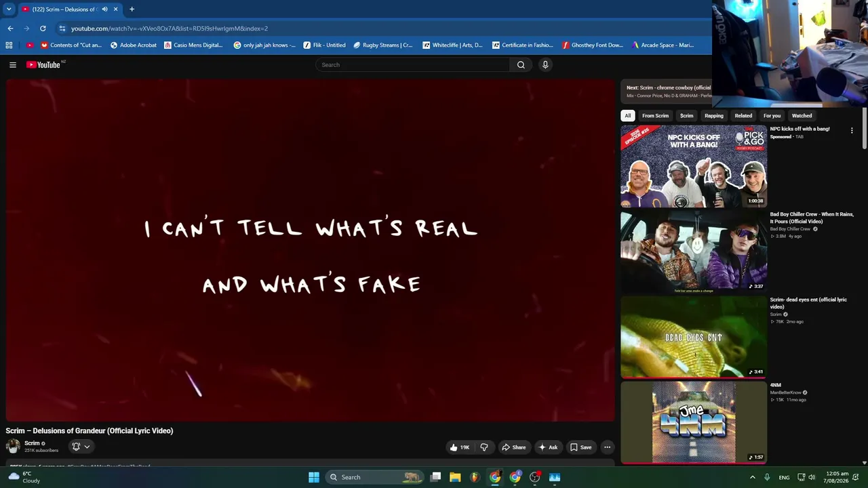The height and width of the screenshot is (488, 868).
Task: View site information icon in address bar
Action: point(62,28)
